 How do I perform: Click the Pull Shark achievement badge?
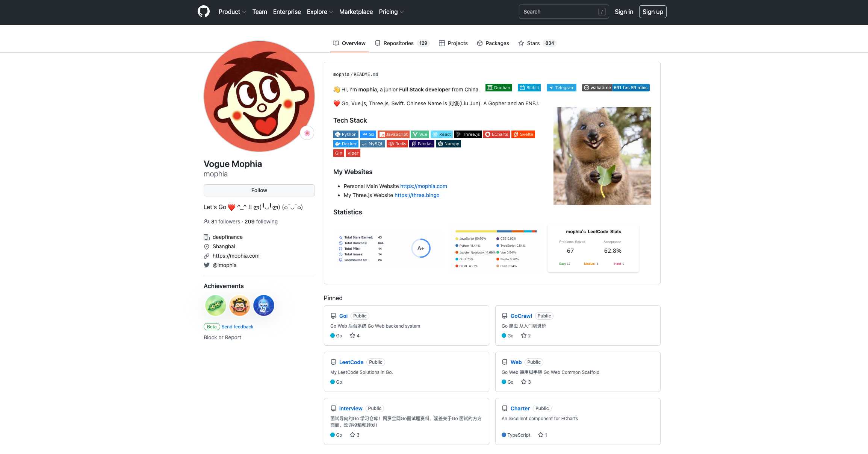[264, 305]
